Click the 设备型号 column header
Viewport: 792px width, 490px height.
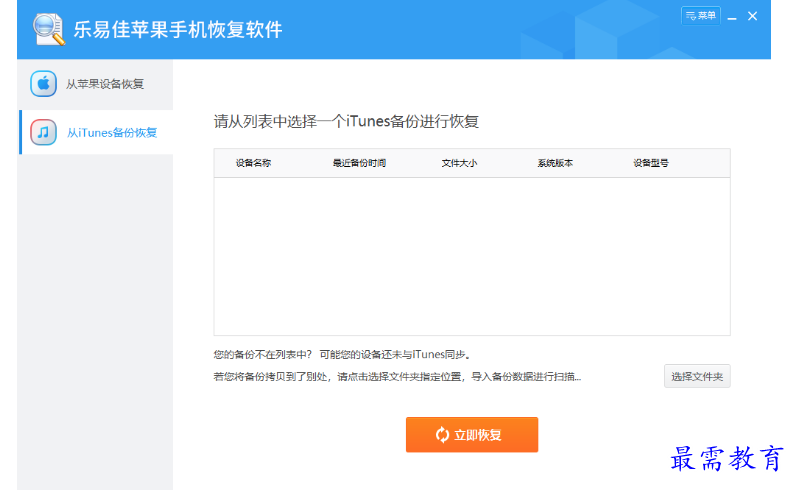(x=651, y=163)
